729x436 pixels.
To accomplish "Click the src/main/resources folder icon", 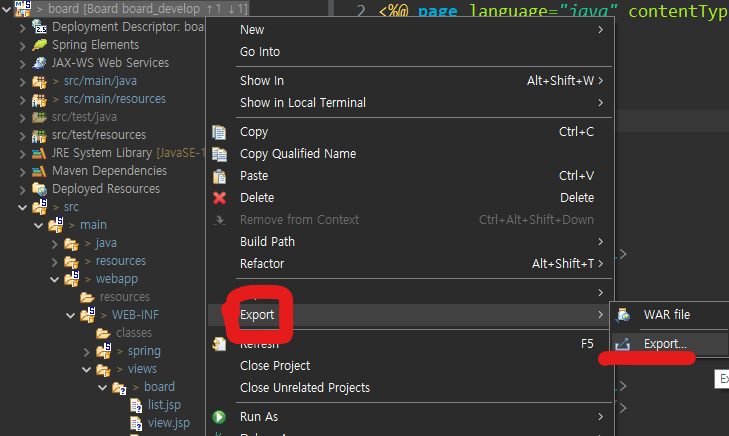I will (x=39, y=99).
